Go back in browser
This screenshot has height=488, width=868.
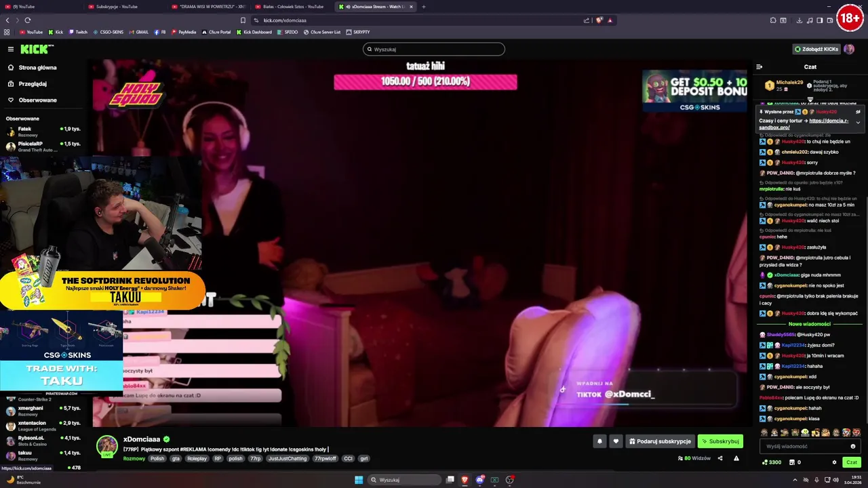(8, 20)
